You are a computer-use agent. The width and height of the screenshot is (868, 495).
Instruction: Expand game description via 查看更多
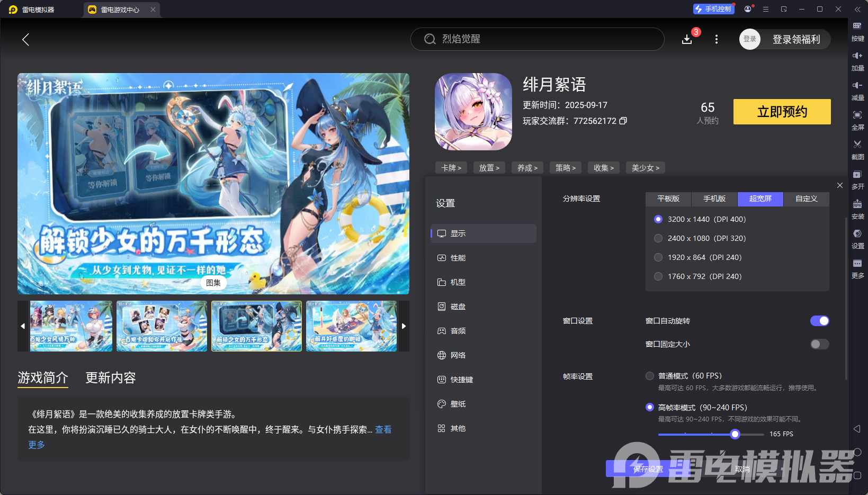point(382,429)
